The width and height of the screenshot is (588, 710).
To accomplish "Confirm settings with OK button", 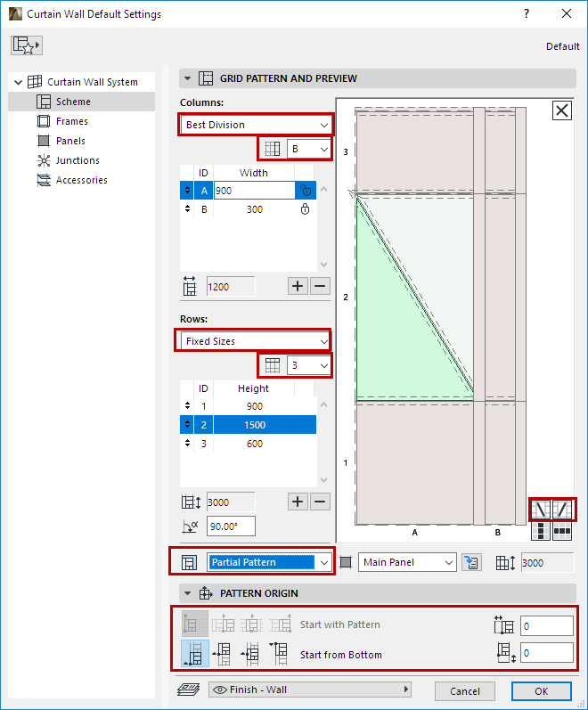I will pyautogui.click(x=542, y=691).
